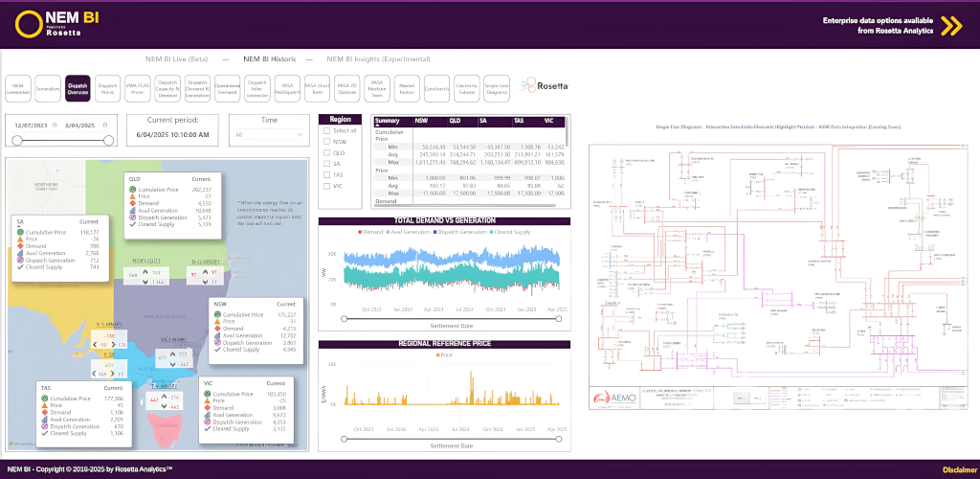Click the date range slider left handle
The width and height of the screenshot is (980, 479).
point(17,141)
